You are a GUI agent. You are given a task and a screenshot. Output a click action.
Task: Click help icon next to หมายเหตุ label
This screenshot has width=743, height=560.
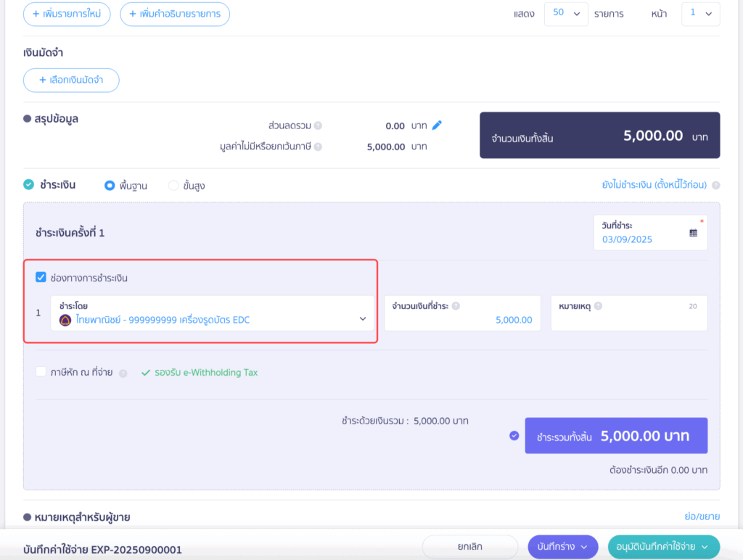tap(598, 306)
